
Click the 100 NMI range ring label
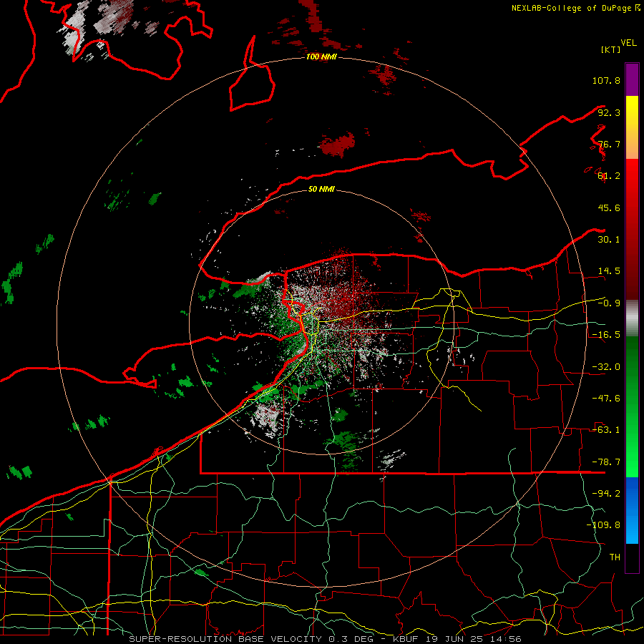(x=321, y=57)
